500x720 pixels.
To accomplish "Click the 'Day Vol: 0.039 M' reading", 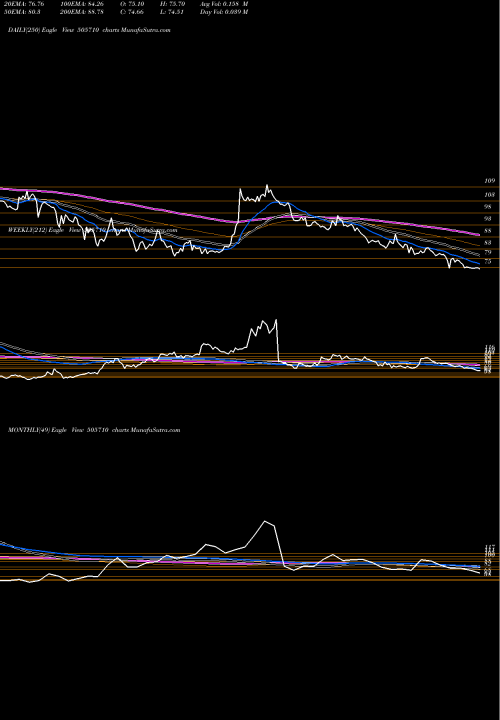I will coord(224,12).
